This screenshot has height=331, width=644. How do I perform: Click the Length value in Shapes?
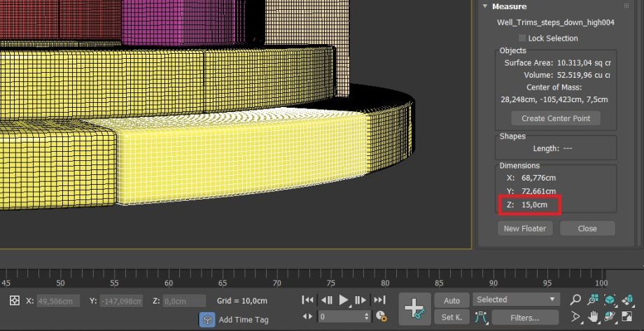[567, 148]
